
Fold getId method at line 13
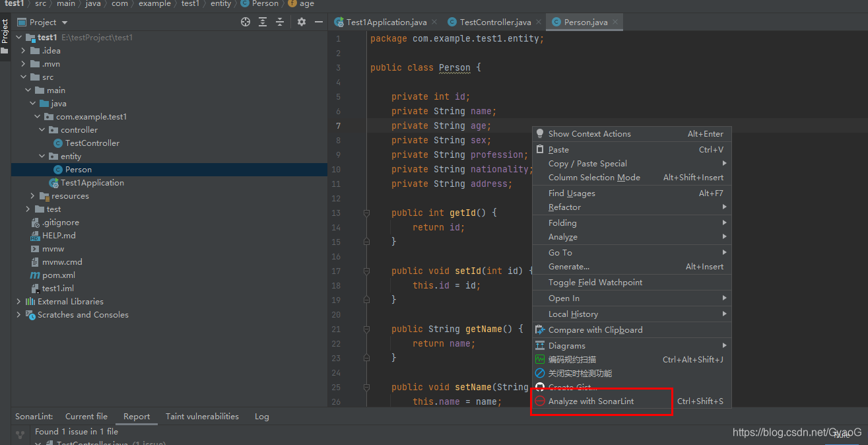pos(366,213)
